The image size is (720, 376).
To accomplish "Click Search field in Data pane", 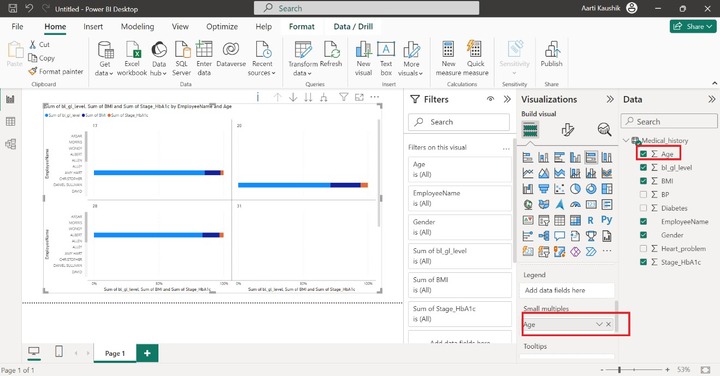I will 669,121.
